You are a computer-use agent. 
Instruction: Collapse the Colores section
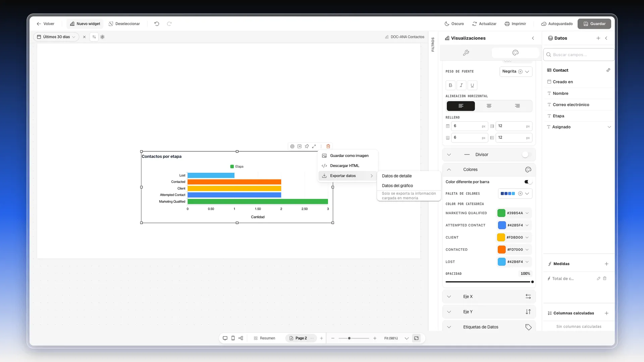pos(449,170)
